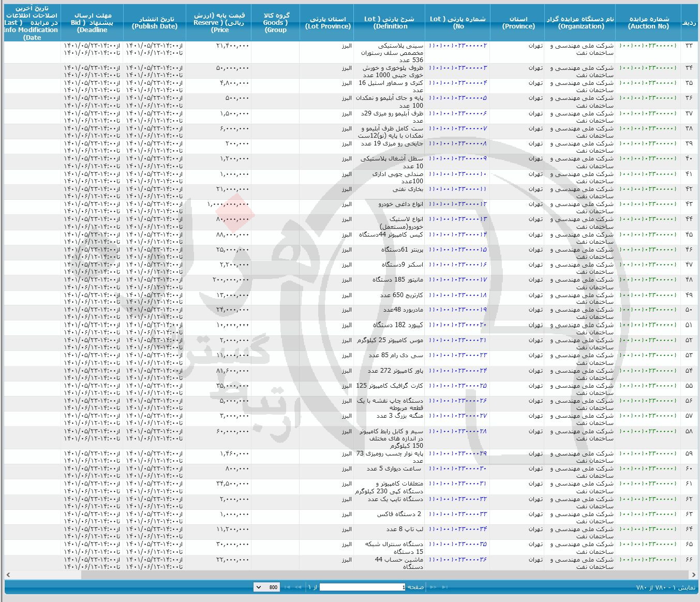Screen dimensions: 700x602
Task: Open lot number link for 'پرینتر 61دستگاه'
Action: point(458,249)
